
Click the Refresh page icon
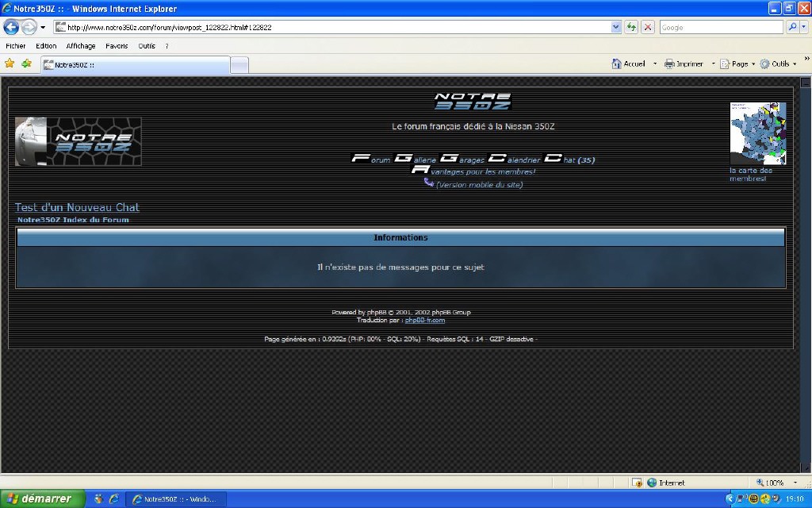pyautogui.click(x=632, y=27)
